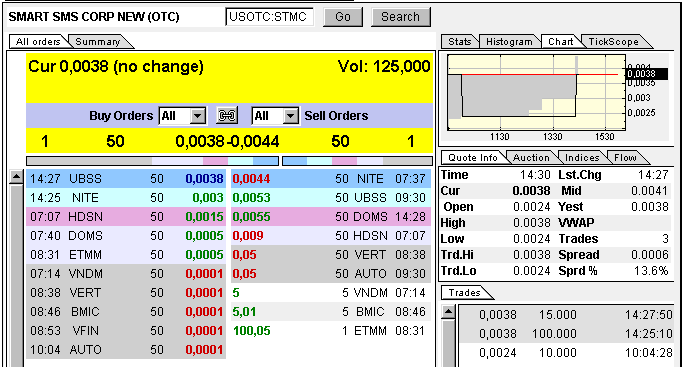The width and height of the screenshot is (684, 367).
Task: Click the Cur 0,0038 (no change) header
Action: 116,66
